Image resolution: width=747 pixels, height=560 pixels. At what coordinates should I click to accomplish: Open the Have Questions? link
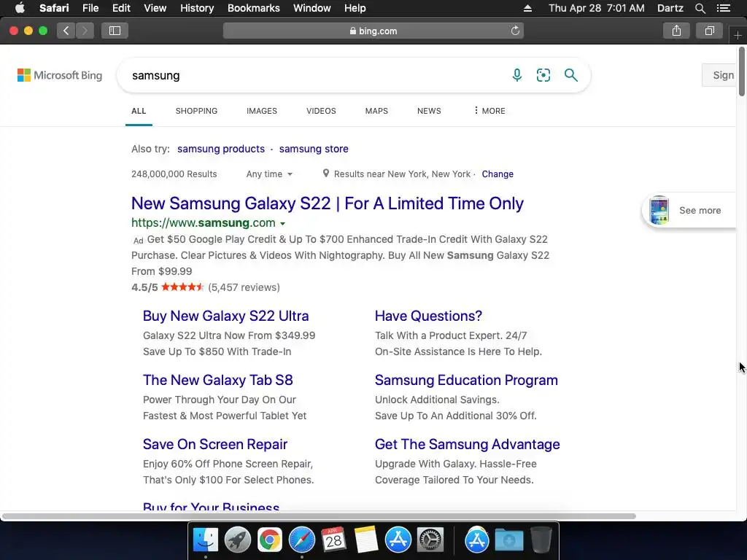point(428,316)
